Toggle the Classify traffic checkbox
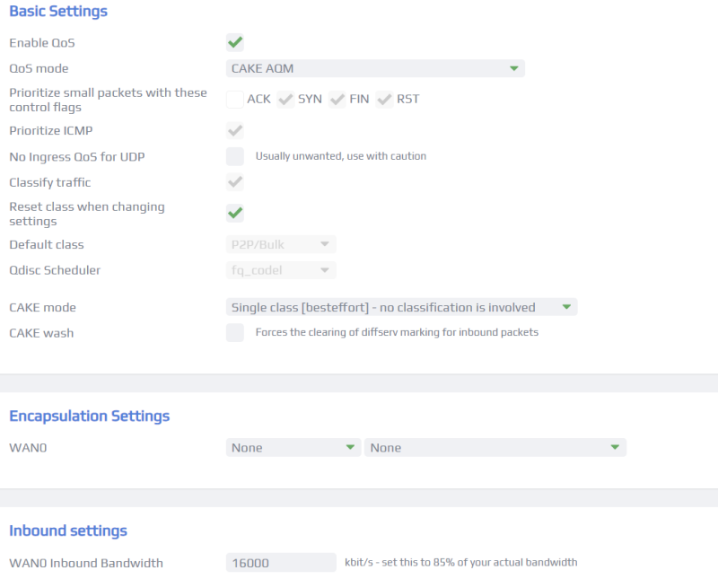Viewport: 718px width, 588px height. tap(235, 182)
